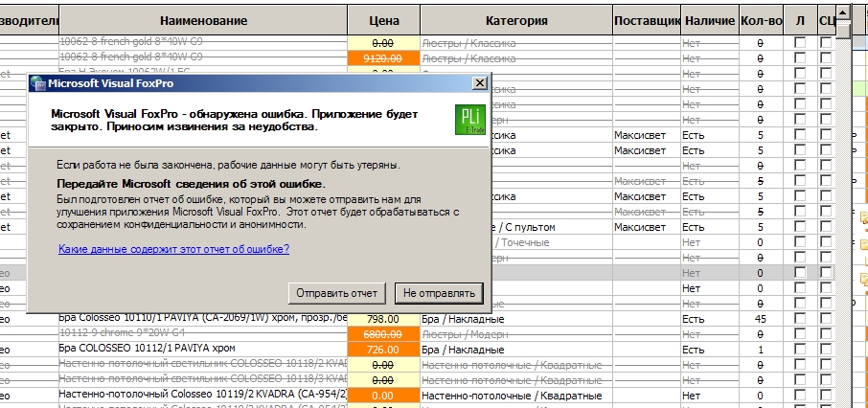Image resolution: width=868 pixels, height=408 pixels.
Task: Select the price cell 9120.00
Action: pyautogui.click(x=383, y=57)
